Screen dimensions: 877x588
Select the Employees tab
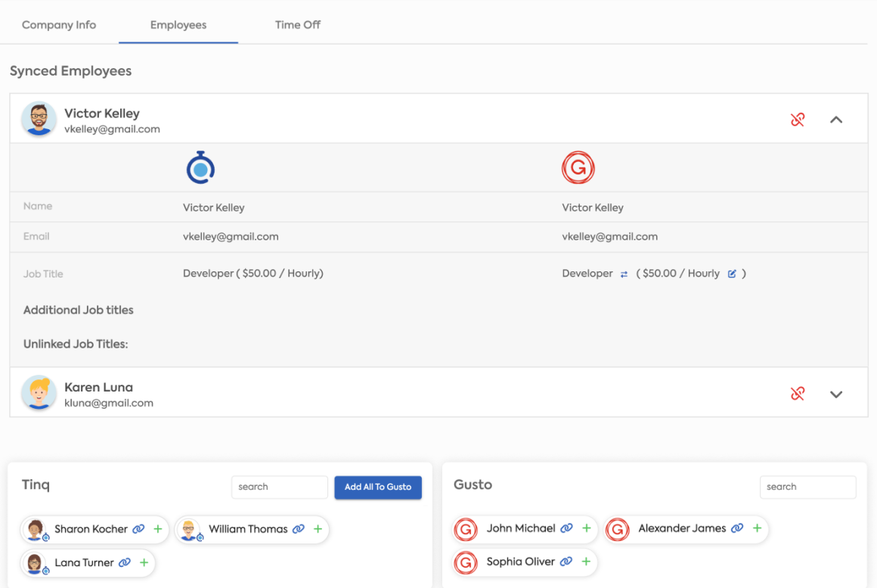tap(178, 25)
